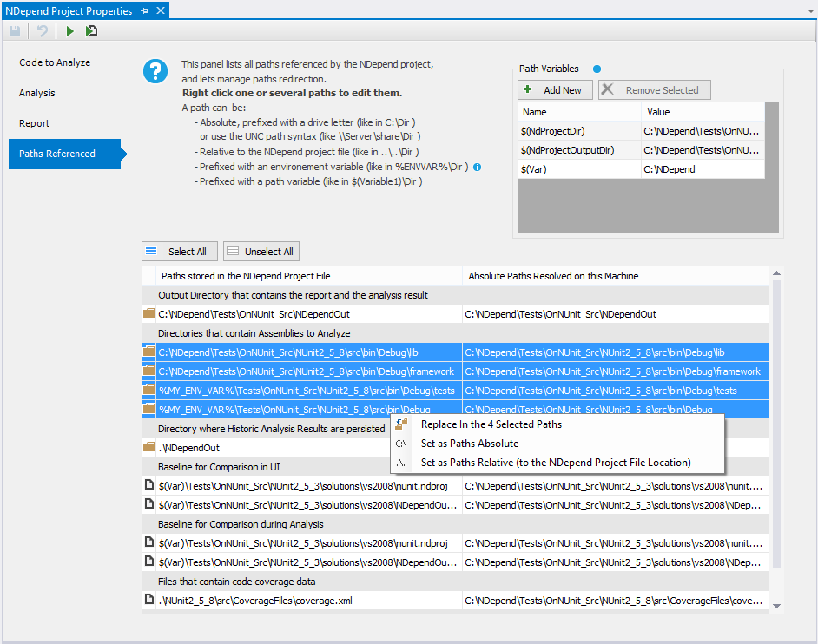Run analysis with the green play icon
This screenshot has width=818, height=644.
(x=70, y=31)
